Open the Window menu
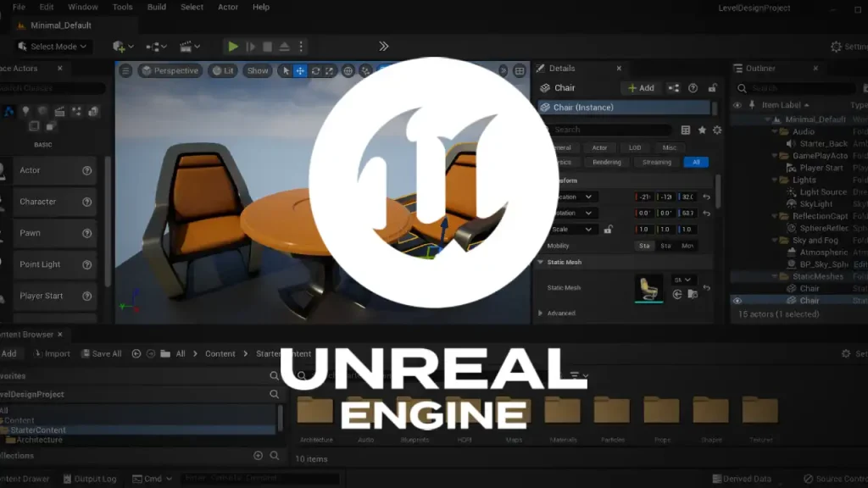Screen dimensions: 868x488 click(82, 7)
